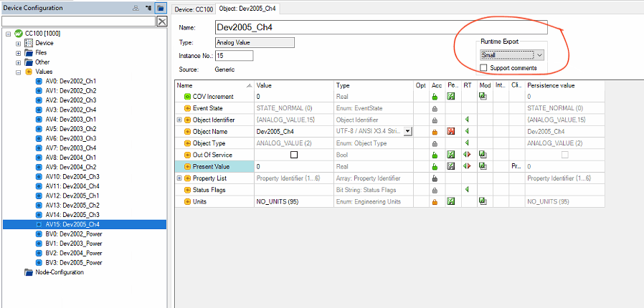Screen dimensions: 644x308
Task: Click the NO_UNITS (95) value cell
Action: pos(293,202)
